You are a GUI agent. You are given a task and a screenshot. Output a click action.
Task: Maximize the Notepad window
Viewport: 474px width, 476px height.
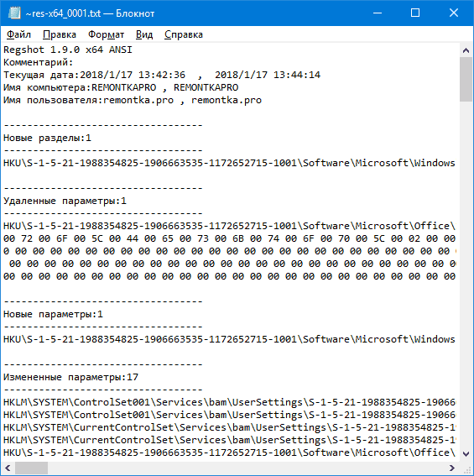point(415,13)
